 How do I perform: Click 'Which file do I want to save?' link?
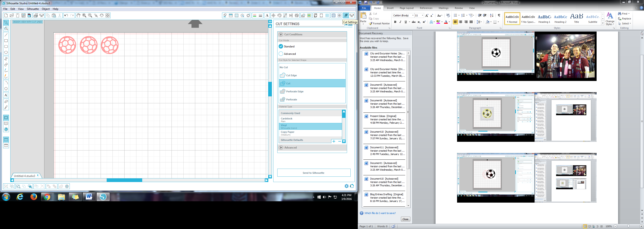tap(380, 213)
